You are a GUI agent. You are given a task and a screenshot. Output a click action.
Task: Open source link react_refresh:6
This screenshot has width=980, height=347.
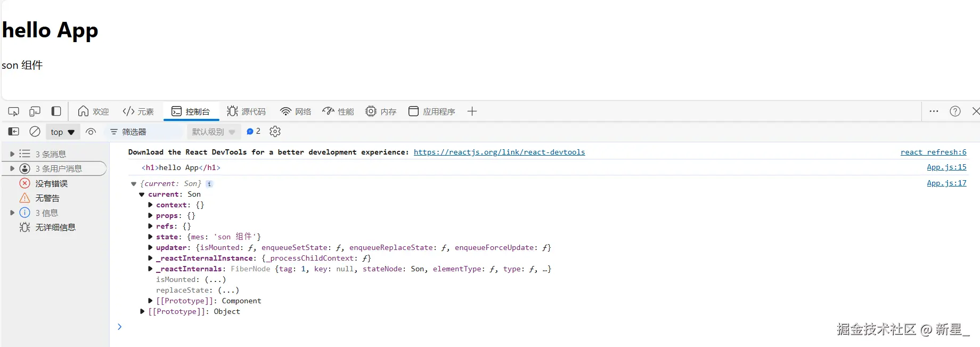[933, 152]
